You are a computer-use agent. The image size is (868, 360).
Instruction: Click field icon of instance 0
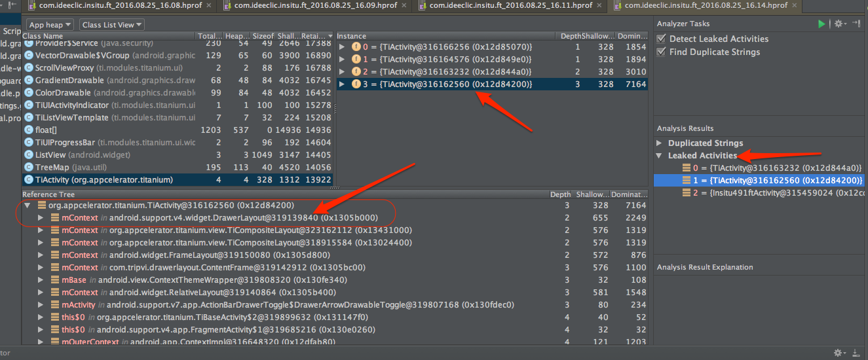[356, 47]
